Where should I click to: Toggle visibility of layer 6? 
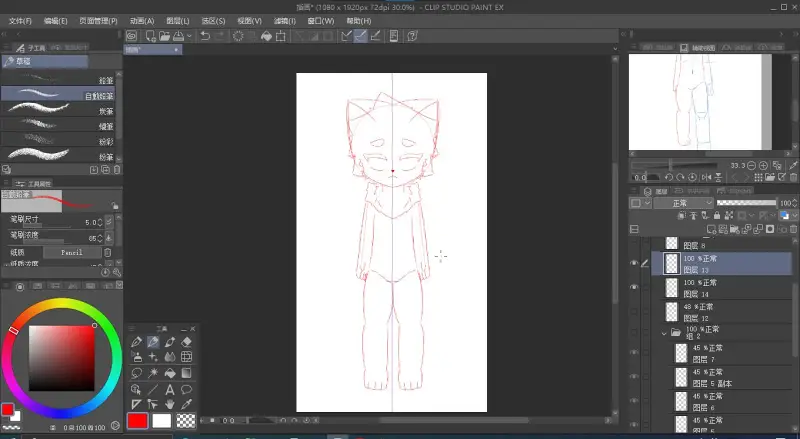634,401
